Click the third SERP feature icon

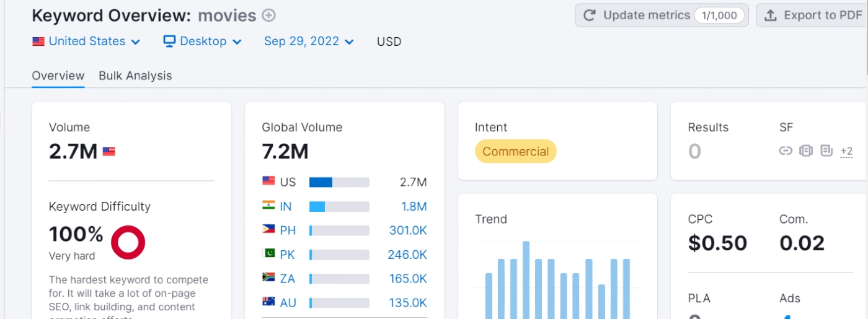pos(826,151)
